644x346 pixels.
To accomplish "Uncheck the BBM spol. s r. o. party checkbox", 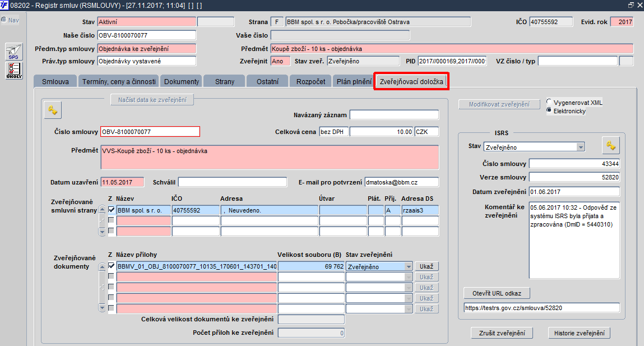I will tap(112, 210).
